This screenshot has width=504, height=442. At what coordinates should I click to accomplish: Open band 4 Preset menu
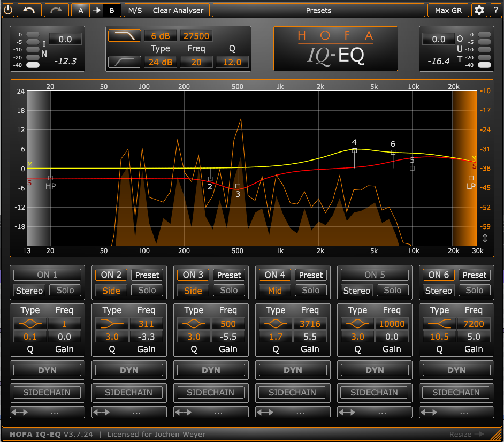311,275
